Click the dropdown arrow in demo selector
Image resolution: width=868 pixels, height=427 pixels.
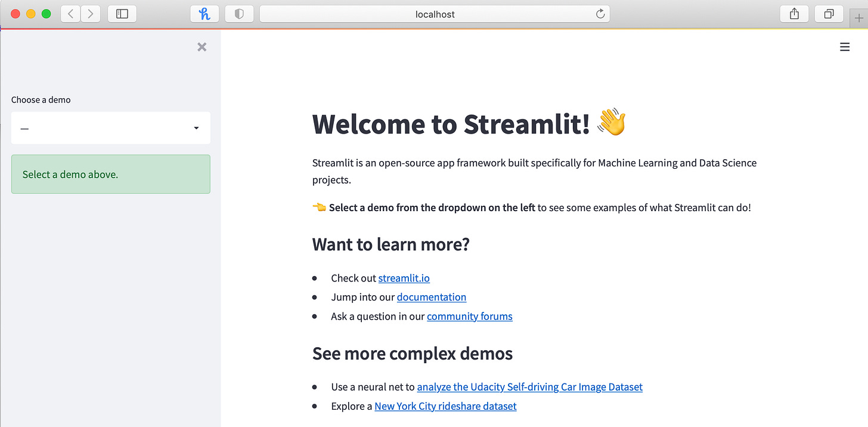pos(196,128)
